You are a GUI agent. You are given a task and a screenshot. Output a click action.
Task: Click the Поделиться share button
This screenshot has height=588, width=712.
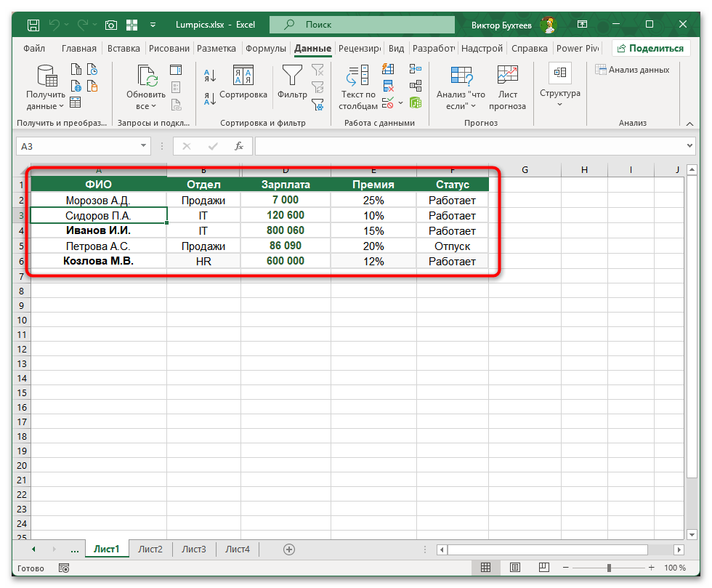pos(651,48)
